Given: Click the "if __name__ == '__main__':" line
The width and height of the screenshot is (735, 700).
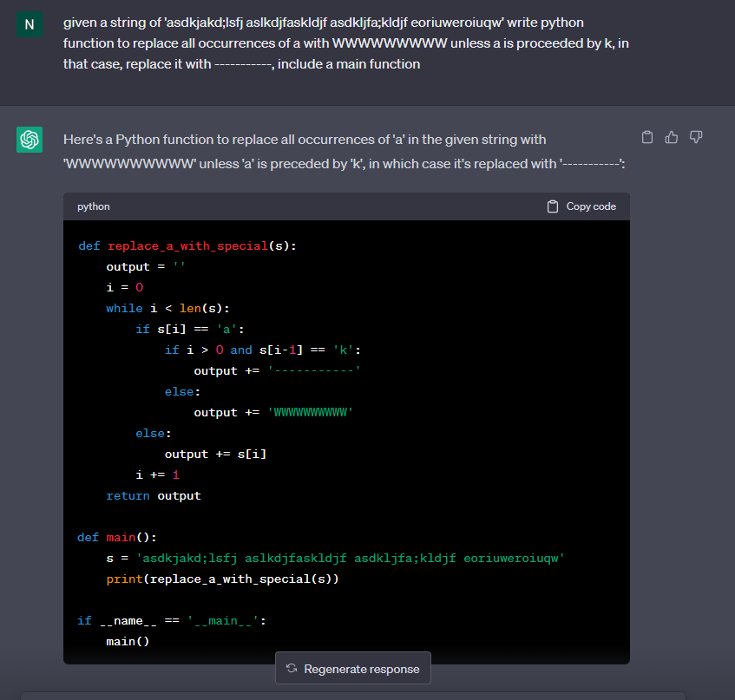Looking at the screenshot, I should (172, 621).
